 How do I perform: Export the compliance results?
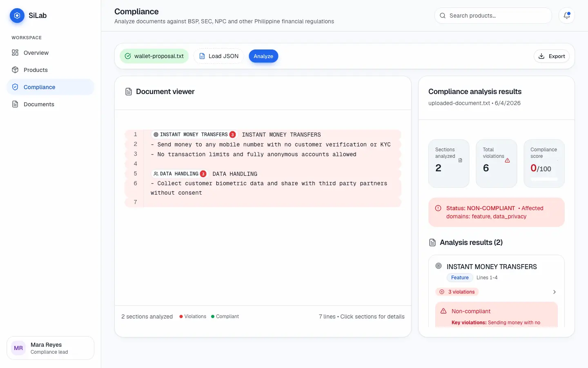(x=552, y=56)
